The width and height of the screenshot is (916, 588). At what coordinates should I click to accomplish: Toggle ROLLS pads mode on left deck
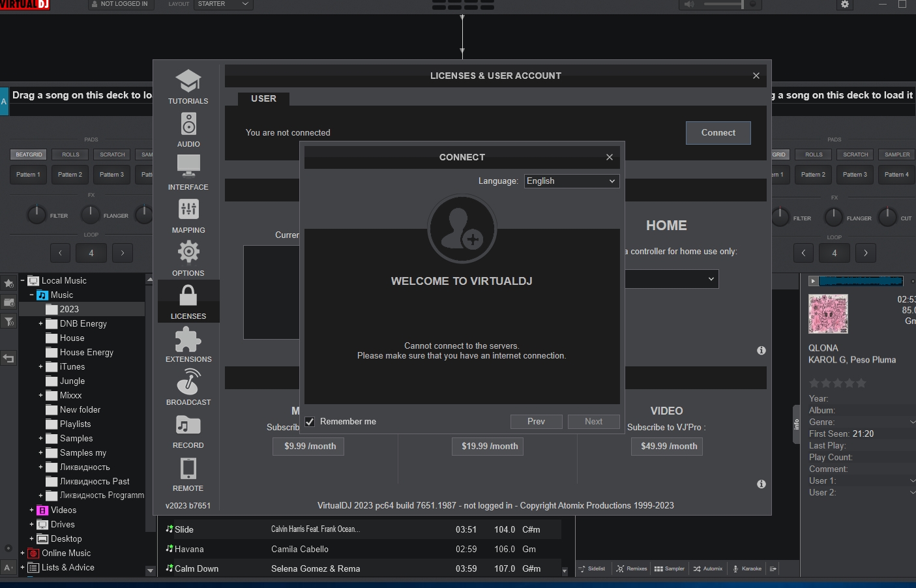[x=70, y=154]
